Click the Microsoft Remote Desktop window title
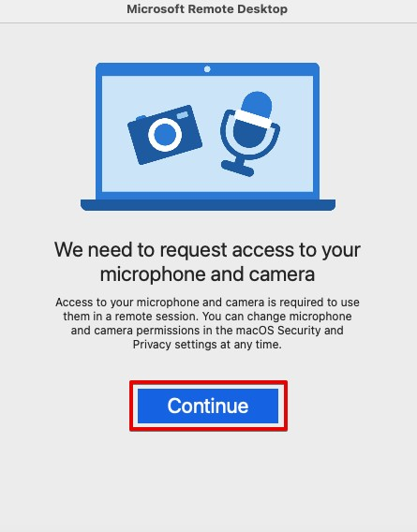The height and width of the screenshot is (532, 417). (x=207, y=9)
